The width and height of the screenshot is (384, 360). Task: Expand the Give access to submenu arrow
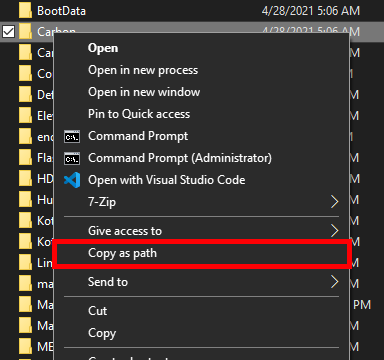point(334,231)
